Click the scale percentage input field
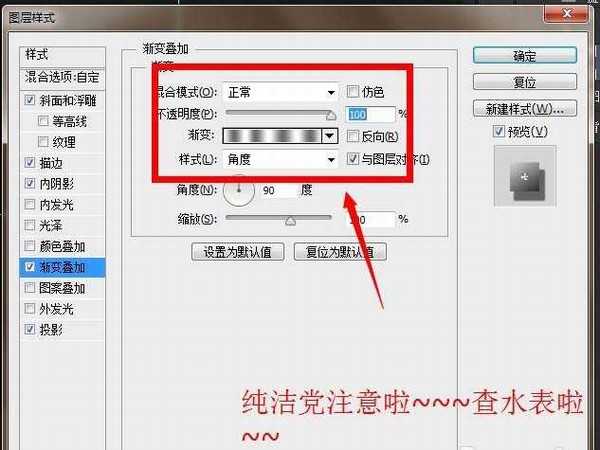This screenshot has height=450, width=600. (x=370, y=219)
